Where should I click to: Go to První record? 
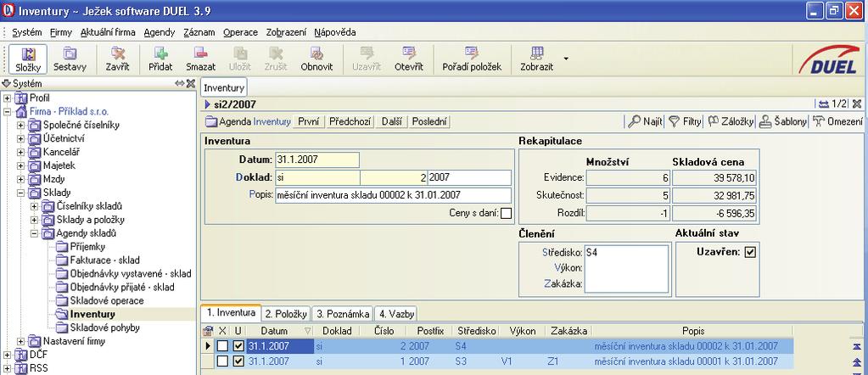click(x=308, y=122)
